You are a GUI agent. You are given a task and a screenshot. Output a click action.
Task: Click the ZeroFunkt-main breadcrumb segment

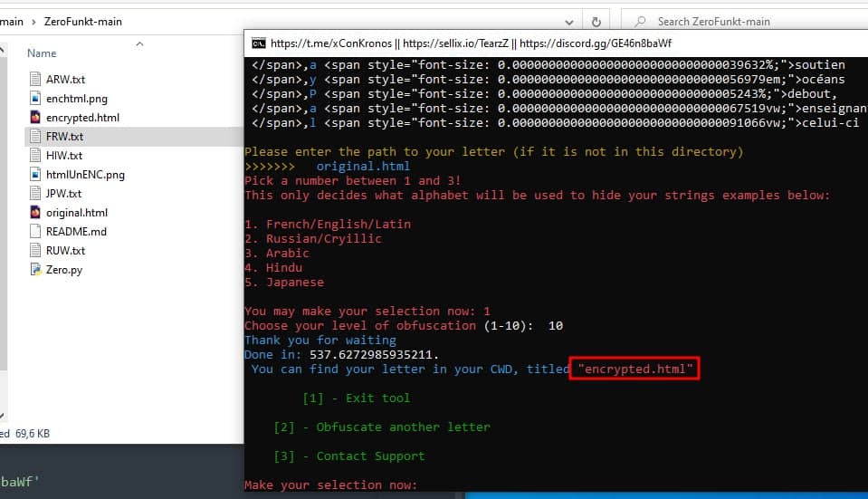point(82,22)
